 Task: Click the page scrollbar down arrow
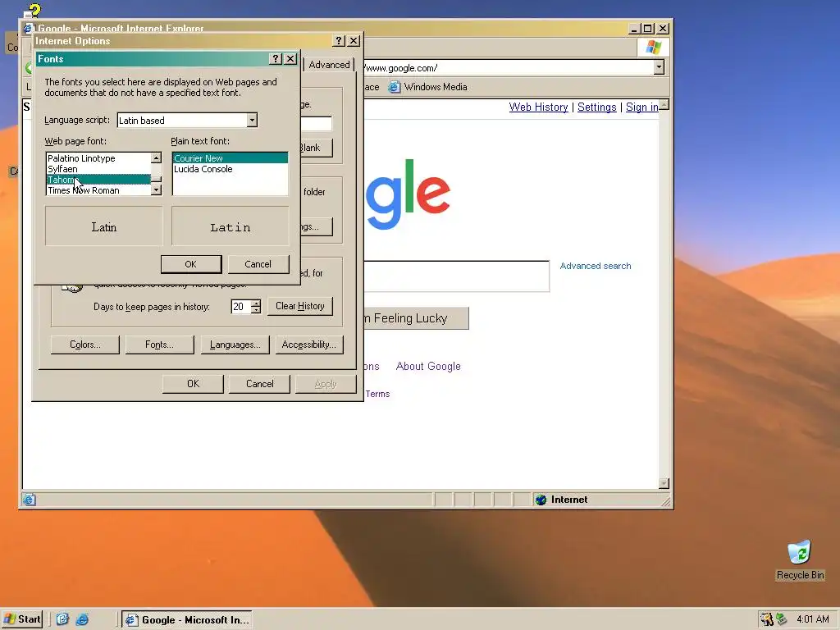tap(664, 483)
